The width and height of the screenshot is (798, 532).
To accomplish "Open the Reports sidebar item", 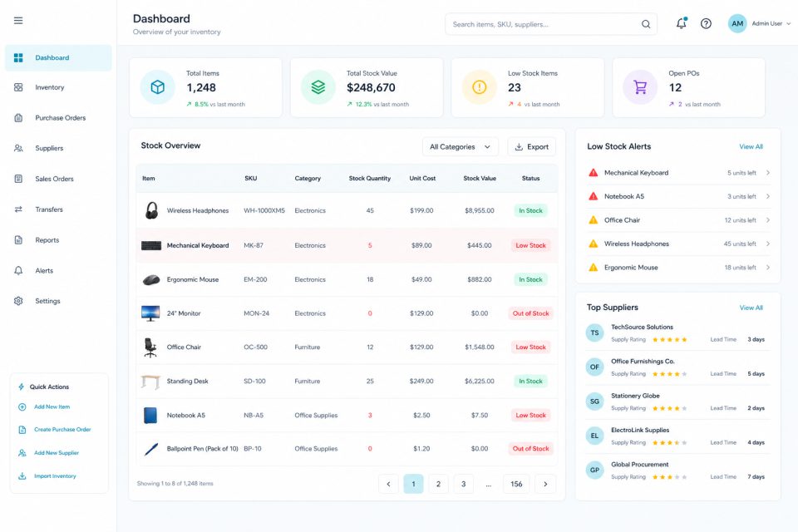I will point(58,239).
